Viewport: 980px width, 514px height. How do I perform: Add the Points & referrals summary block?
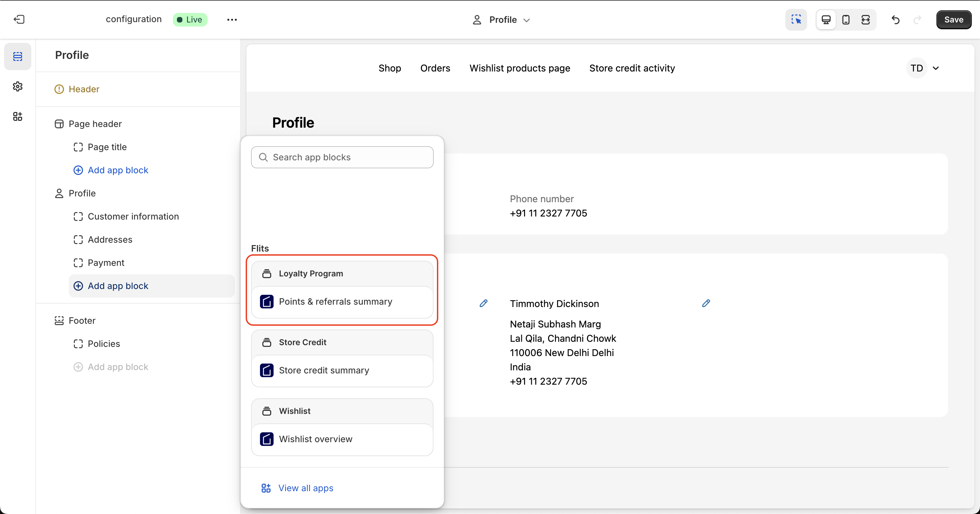click(335, 301)
